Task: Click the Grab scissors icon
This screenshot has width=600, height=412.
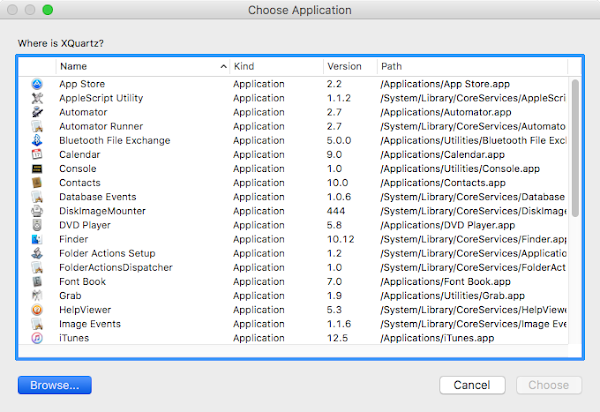Action: [37, 296]
